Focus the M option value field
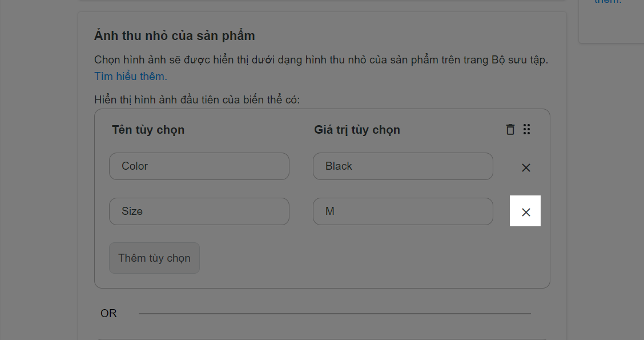This screenshot has height=340, width=644. (x=403, y=211)
